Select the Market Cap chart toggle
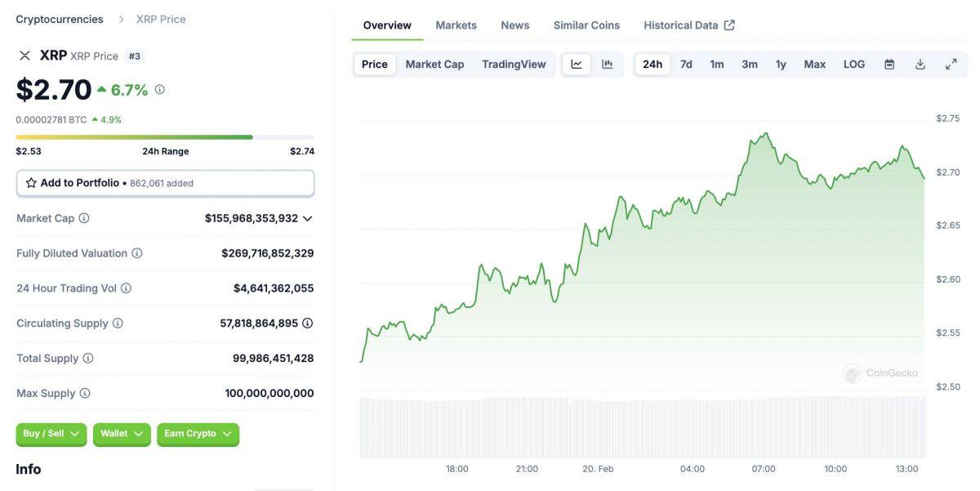 click(x=434, y=65)
